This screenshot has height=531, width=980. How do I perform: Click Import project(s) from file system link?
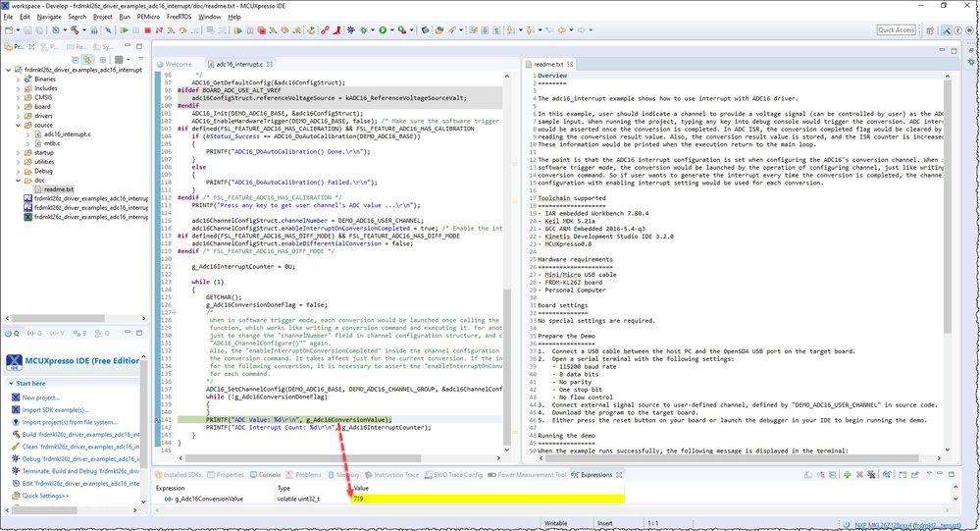[70, 422]
